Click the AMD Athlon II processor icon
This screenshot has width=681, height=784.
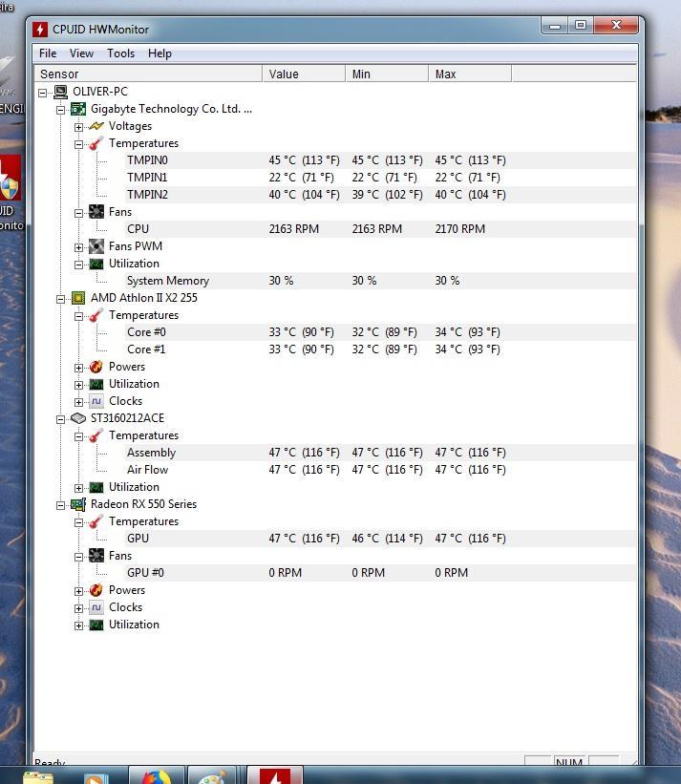(x=78, y=298)
